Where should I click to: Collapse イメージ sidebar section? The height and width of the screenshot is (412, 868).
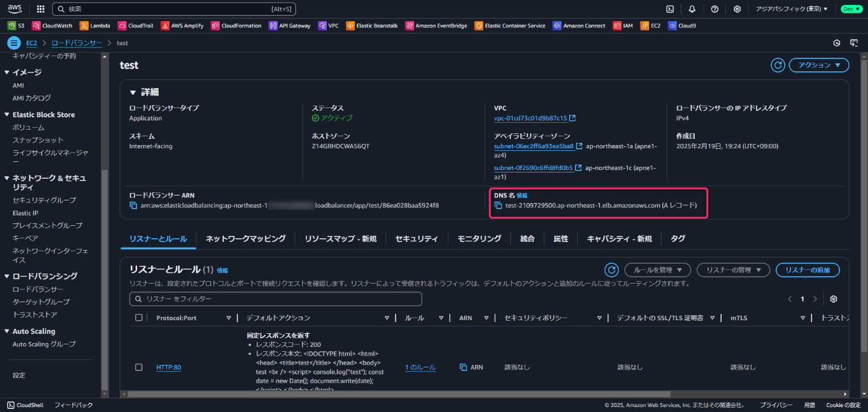coord(7,72)
